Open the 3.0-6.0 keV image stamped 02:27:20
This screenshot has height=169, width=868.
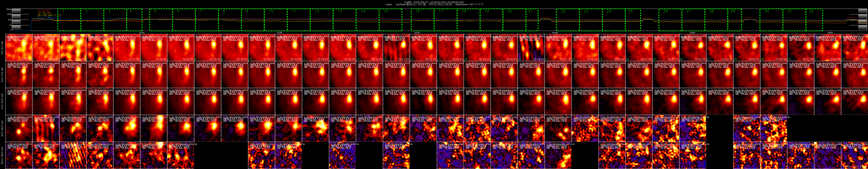pyautogui.click(x=19, y=48)
